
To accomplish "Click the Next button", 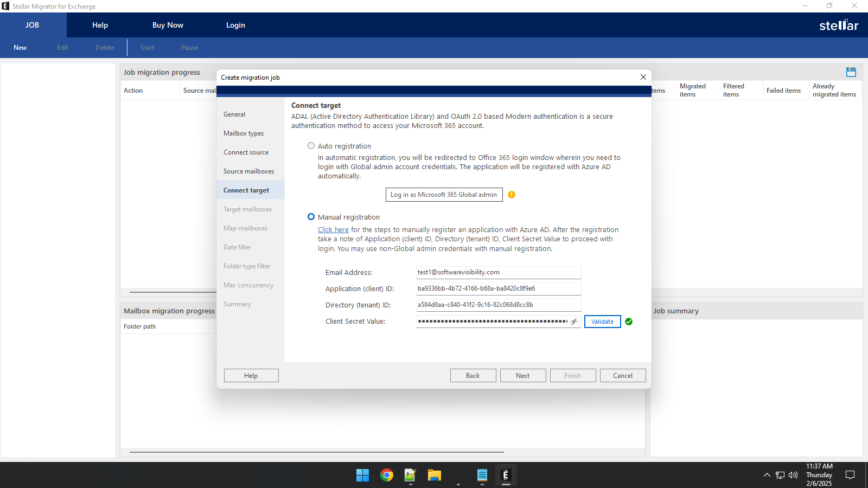I will (523, 376).
